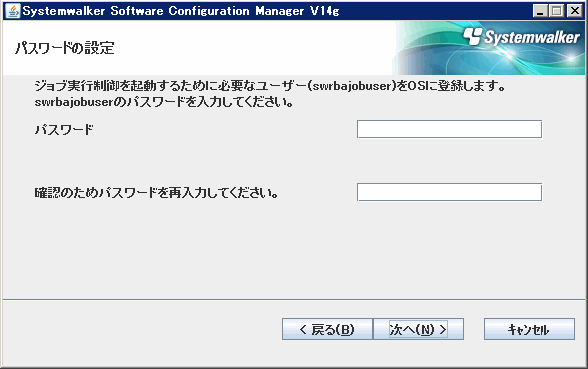588x369 pixels.
Task: Focus the パスワード input field
Action: [449, 129]
